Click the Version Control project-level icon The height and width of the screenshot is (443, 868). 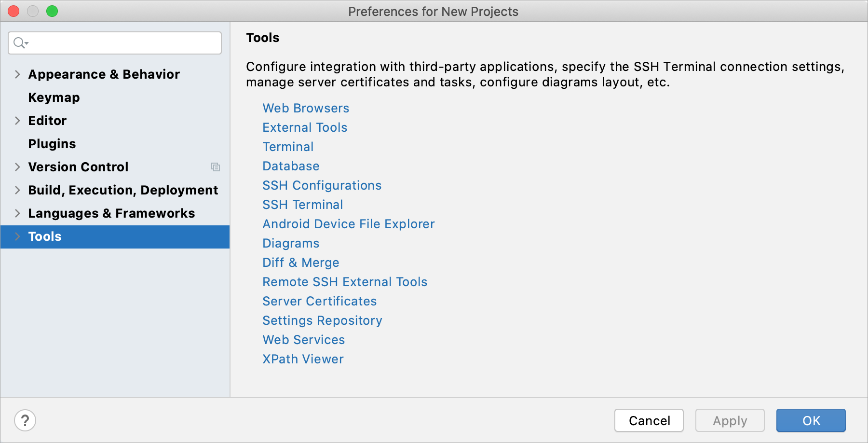(216, 167)
